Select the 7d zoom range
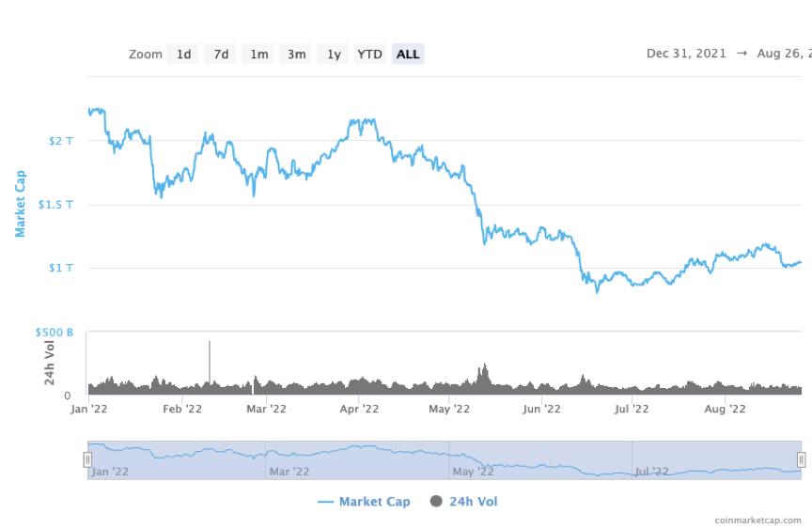The height and width of the screenshot is (528, 812). point(221,54)
